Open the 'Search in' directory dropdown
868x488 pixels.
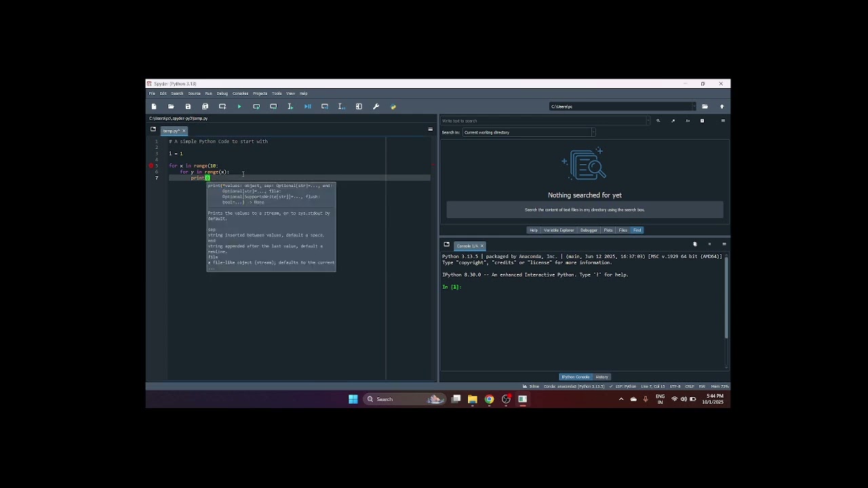(529, 132)
